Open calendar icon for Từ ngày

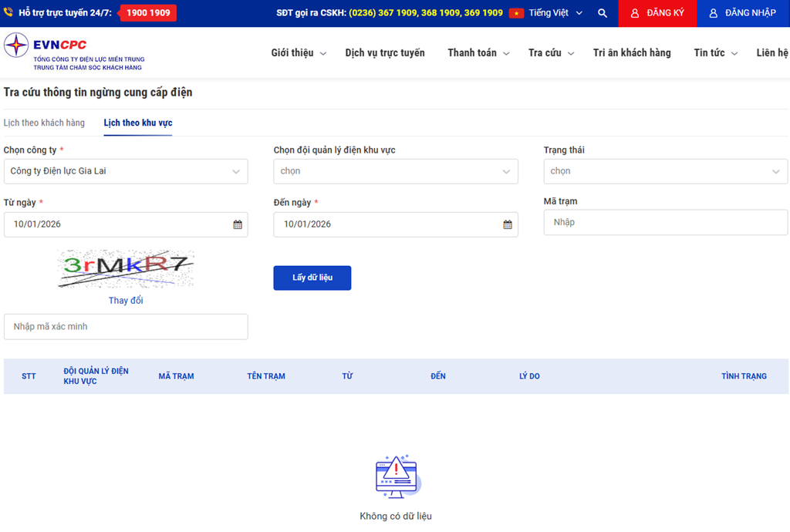238,224
